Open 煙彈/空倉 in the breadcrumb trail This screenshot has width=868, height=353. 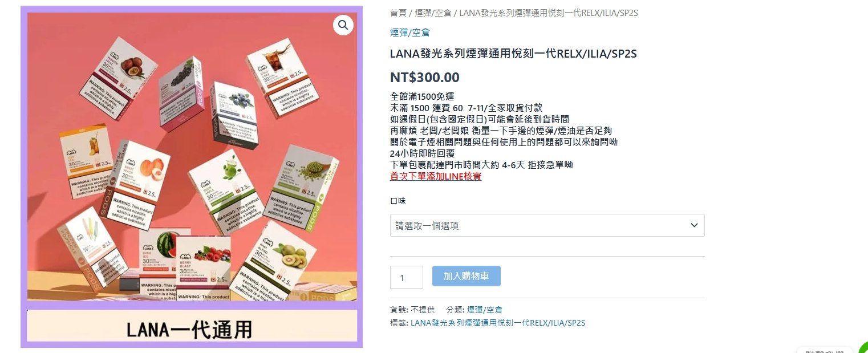click(433, 13)
